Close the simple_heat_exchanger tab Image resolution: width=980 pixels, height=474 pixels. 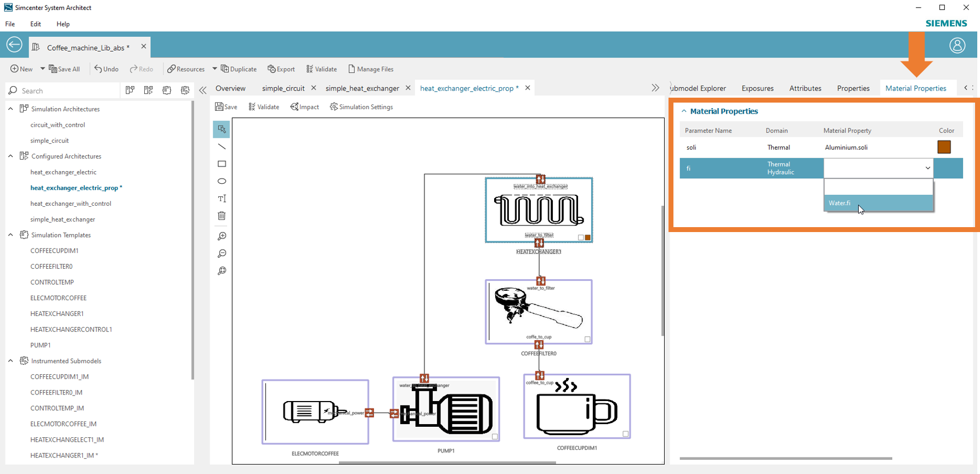click(408, 88)
